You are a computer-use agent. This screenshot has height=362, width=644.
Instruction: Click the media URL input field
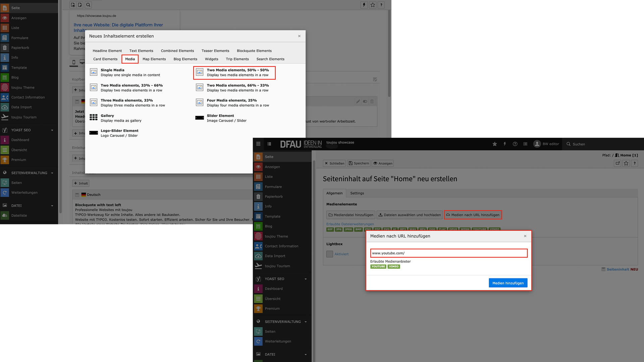click(x=448, y=253)
